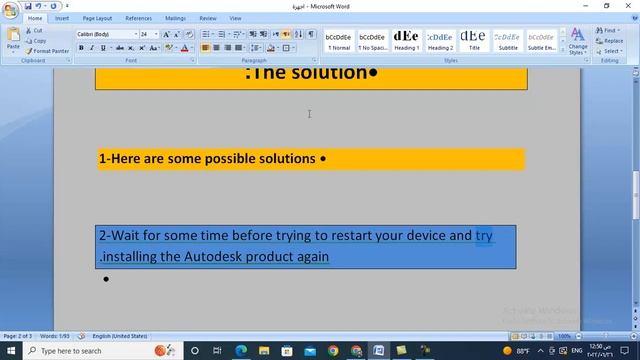
Task: Apply the Heading 1 style
Action: [406, 41]
